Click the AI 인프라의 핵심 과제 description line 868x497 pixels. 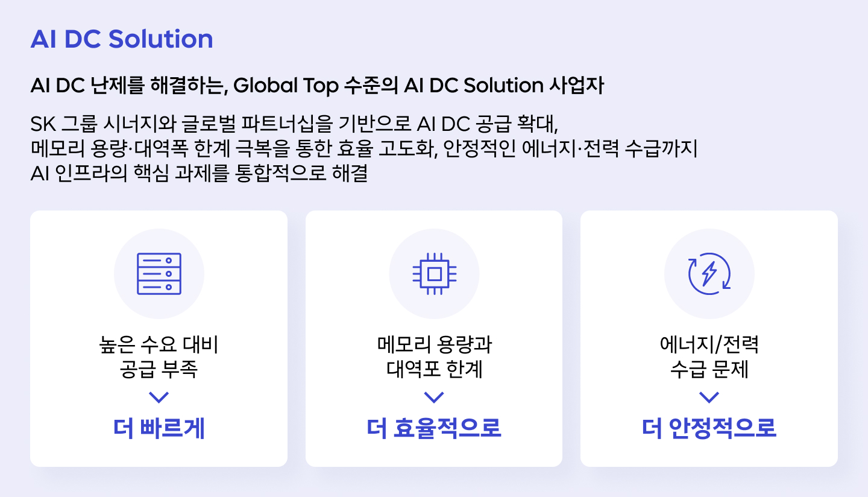coord(199,173)
